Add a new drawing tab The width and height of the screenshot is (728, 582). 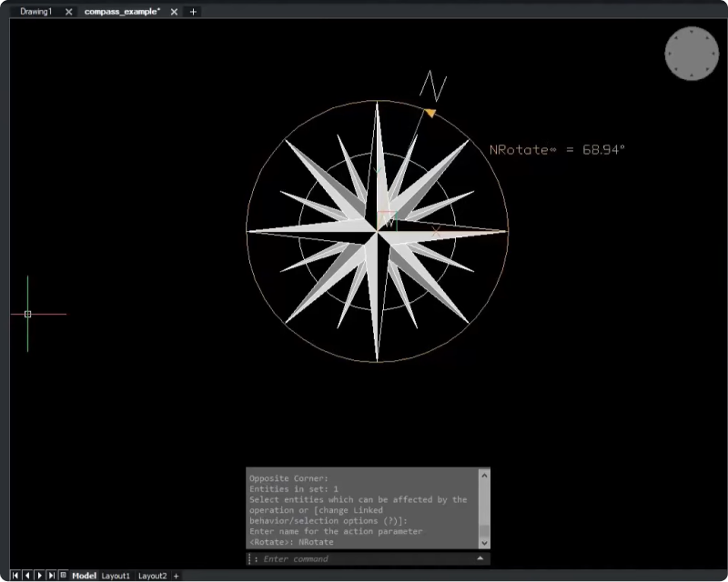[193, 12]
